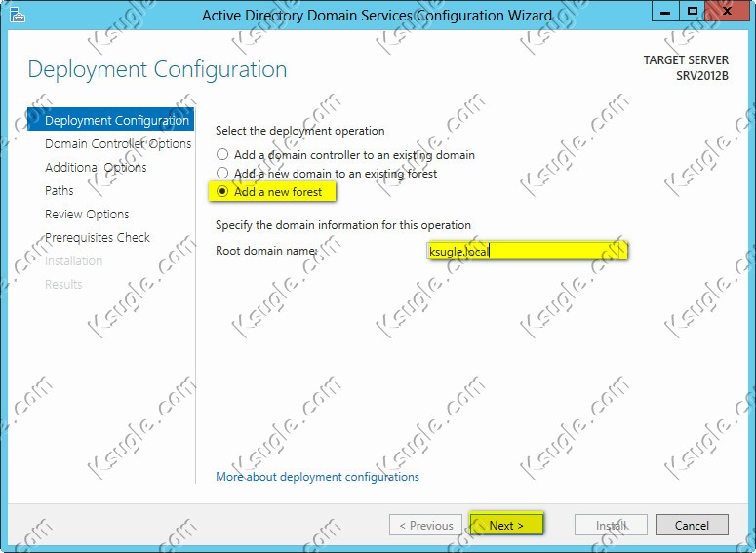Click the Cancel button
The image size is (756, 553).
[x=692, y=525]
